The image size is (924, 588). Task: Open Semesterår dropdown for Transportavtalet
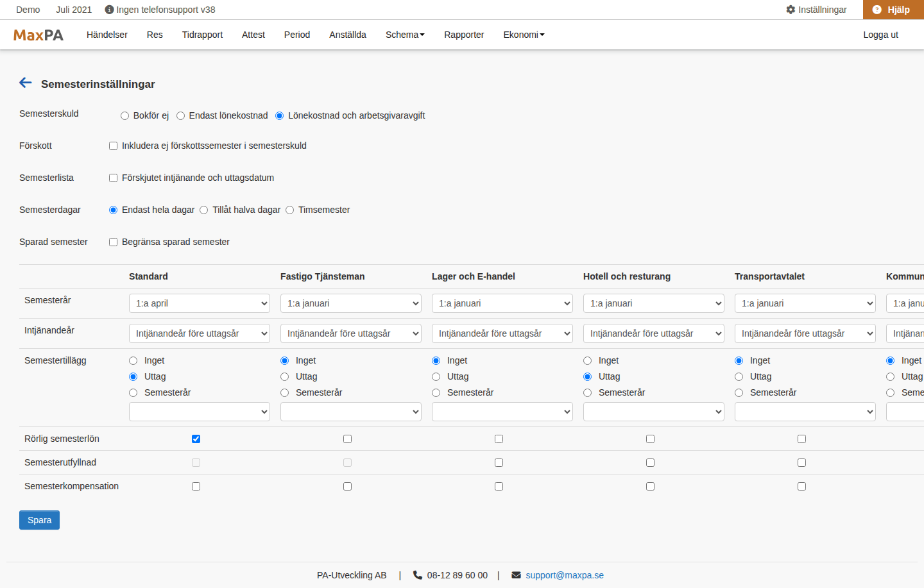pos(805,303)
